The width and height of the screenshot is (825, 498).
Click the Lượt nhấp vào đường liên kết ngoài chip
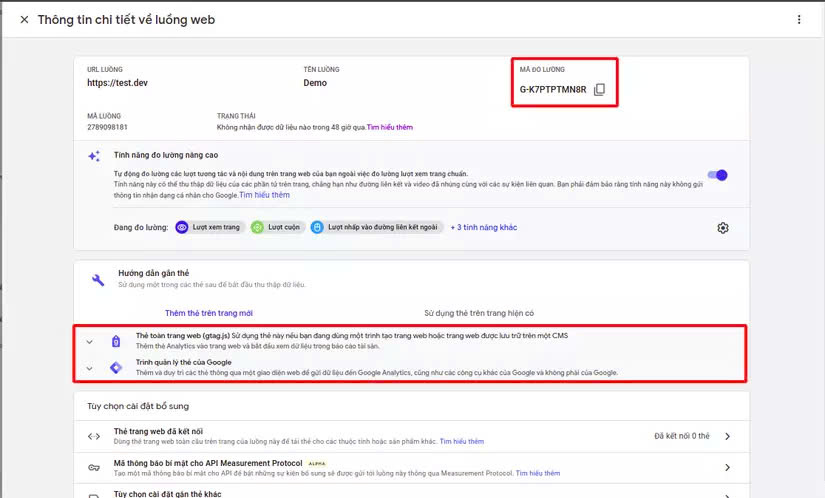point(376,227)
